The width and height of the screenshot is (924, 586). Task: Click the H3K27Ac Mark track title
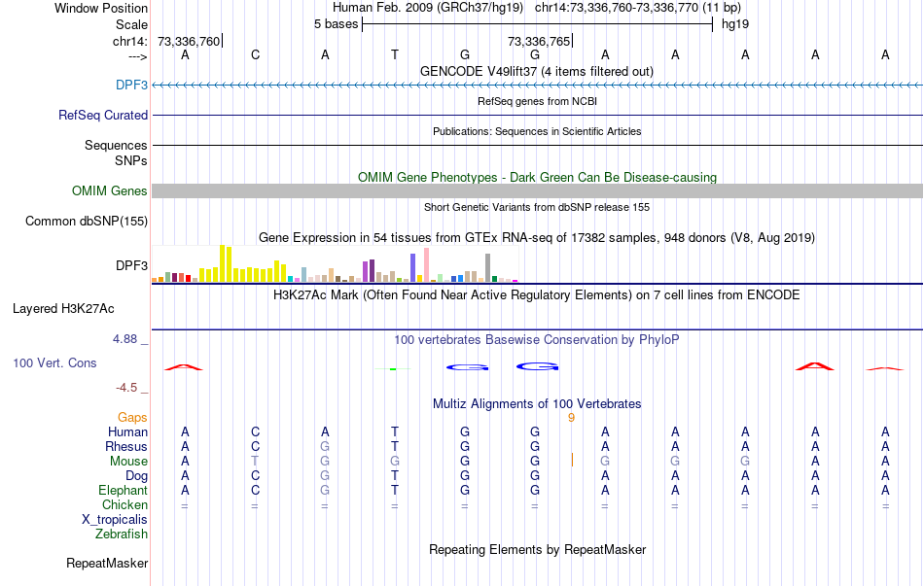[537, 294]
